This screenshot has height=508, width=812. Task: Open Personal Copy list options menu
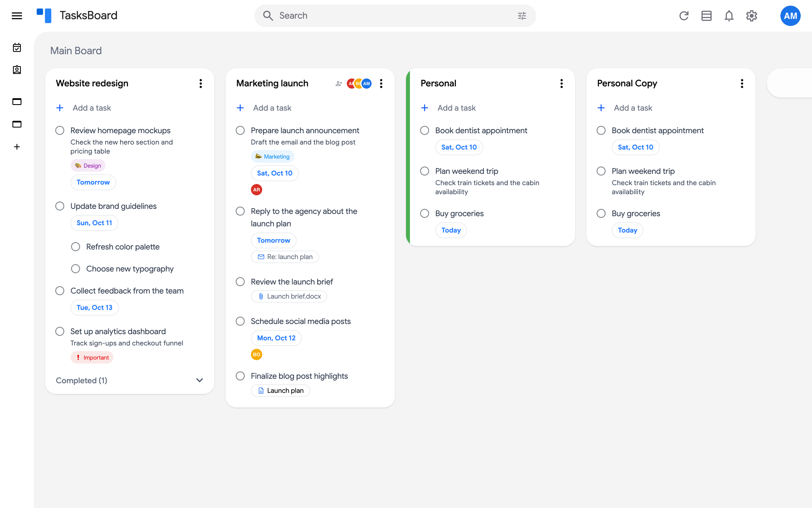point(742,83)
